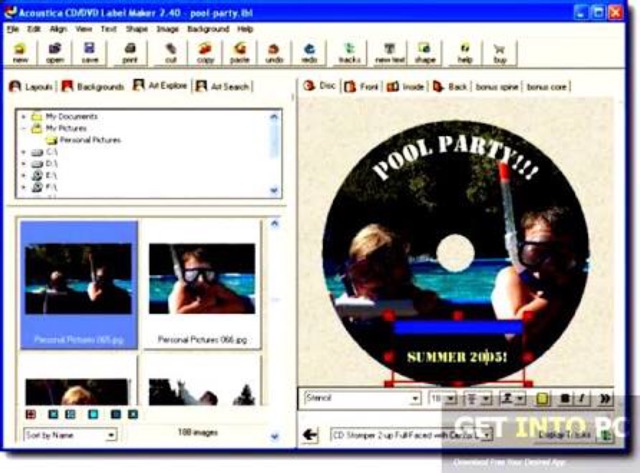Select Personal Pictures folder in tree

tap(89, 140)
